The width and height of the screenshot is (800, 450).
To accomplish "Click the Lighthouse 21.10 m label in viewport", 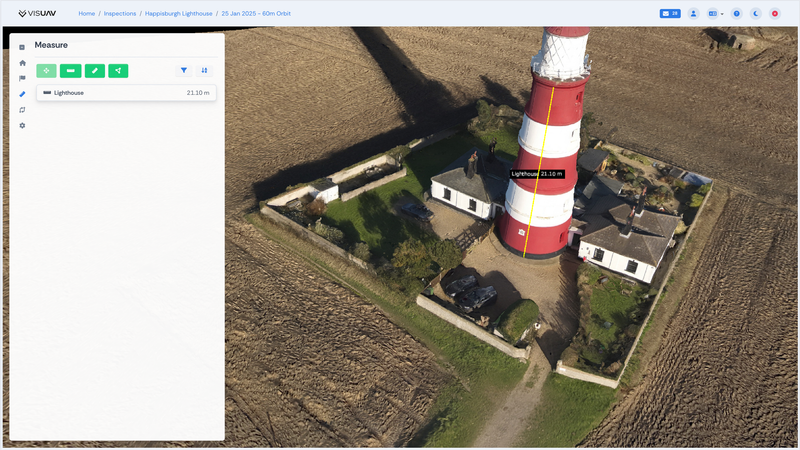I will pyautogui.click(x=537, y=174).
